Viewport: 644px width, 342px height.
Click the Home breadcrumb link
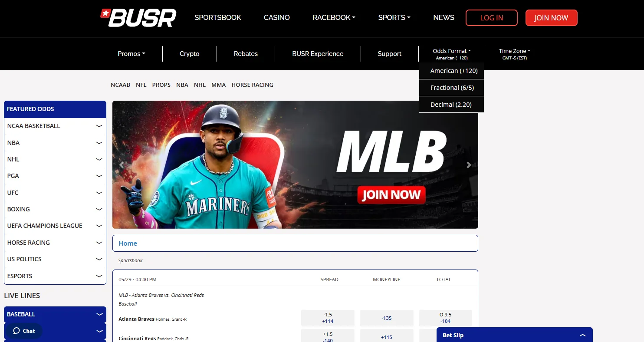click(128, 243)
